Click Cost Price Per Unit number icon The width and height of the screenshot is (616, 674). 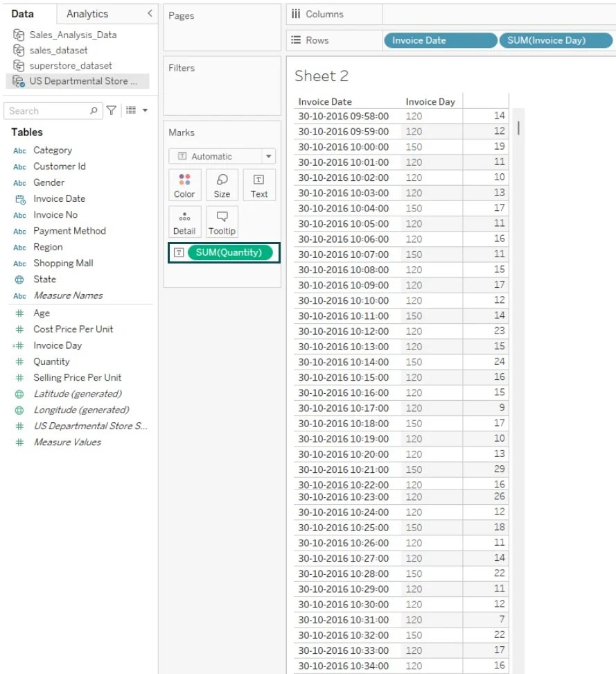click(x=19, y=329)
